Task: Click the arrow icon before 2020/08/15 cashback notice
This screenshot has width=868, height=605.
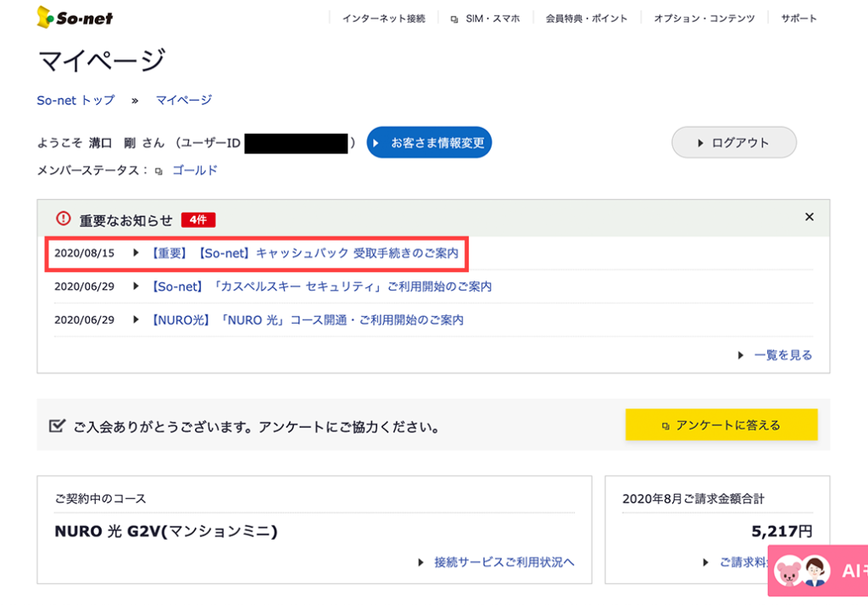Action: click(136, 253)
